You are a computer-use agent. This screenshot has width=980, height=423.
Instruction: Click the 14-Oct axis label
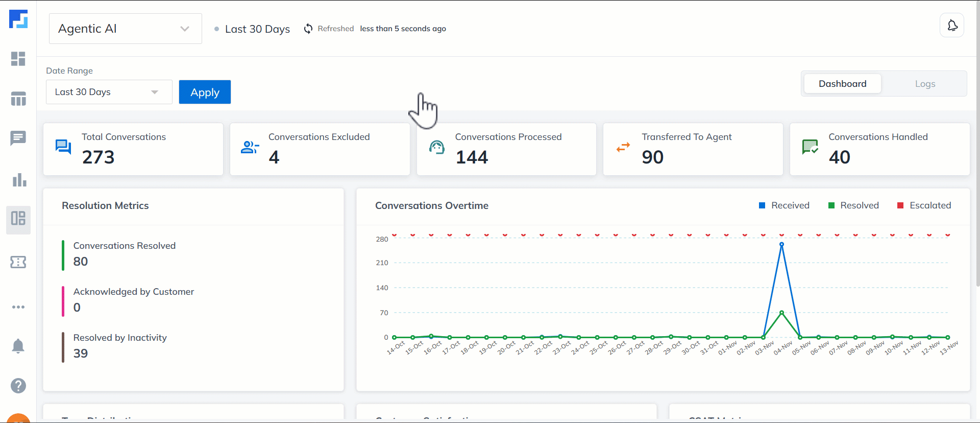[396, 348]
